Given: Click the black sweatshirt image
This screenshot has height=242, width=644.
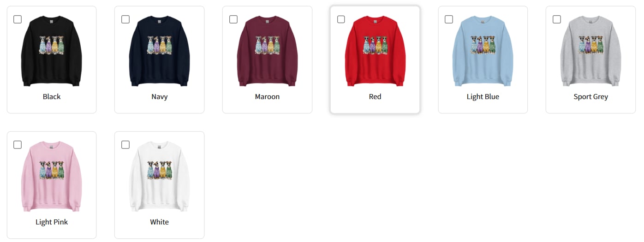Looking at the screenshot, I should point(52,51).
